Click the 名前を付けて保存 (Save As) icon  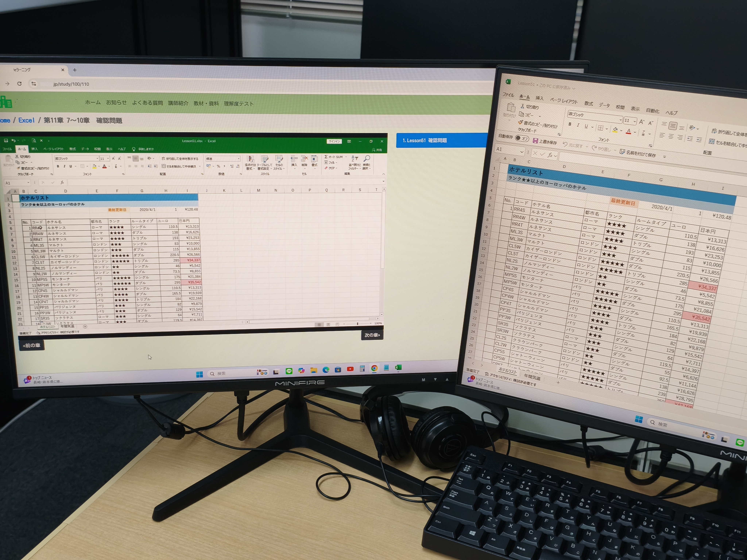point(622,152)
